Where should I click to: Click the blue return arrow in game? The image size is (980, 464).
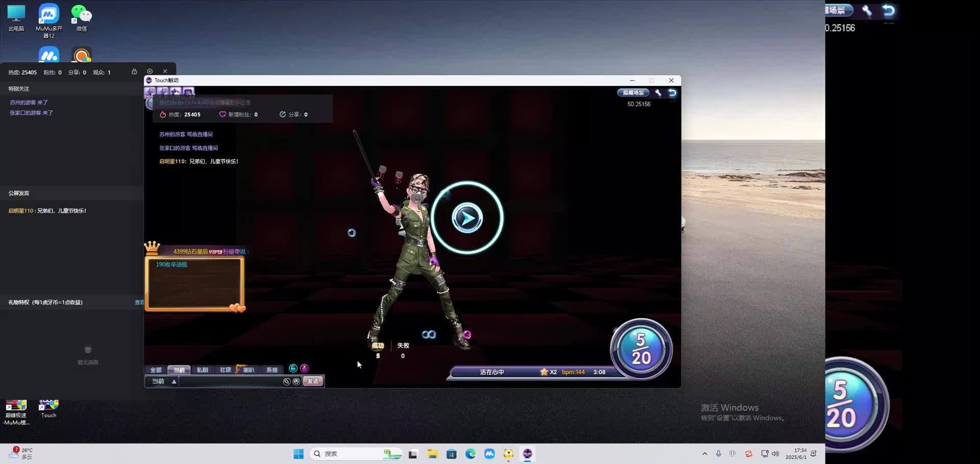point(672,93)
